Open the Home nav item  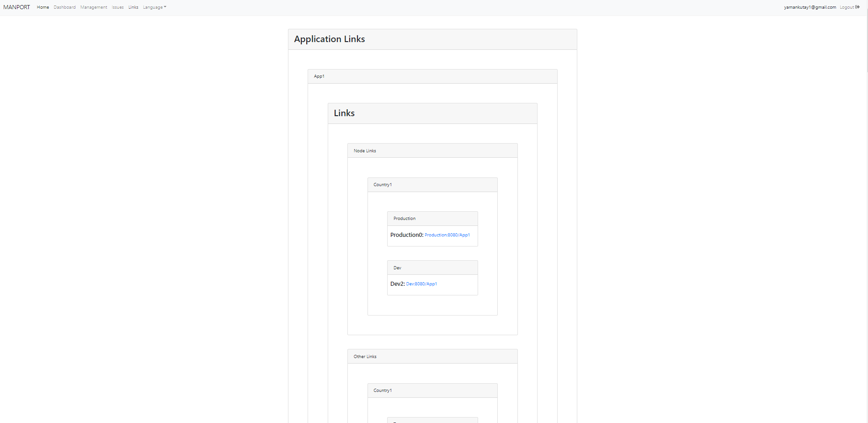(43, 7)
